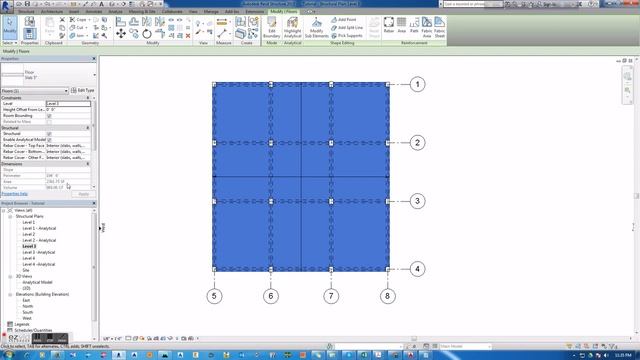Delete element with red X icon

coord(188,36)
